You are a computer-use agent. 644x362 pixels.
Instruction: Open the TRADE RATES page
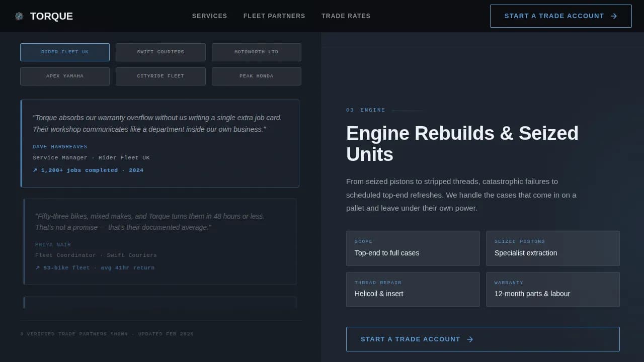tap(346, 16)
